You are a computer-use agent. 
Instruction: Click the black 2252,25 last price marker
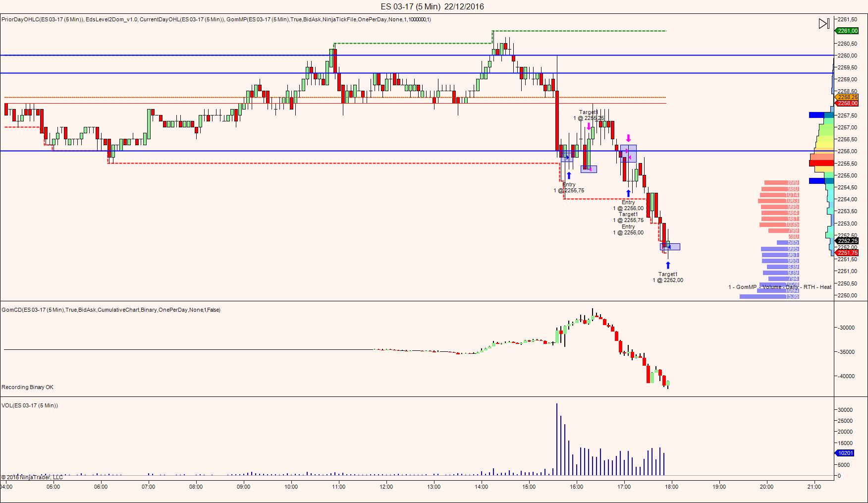[847, 241]
